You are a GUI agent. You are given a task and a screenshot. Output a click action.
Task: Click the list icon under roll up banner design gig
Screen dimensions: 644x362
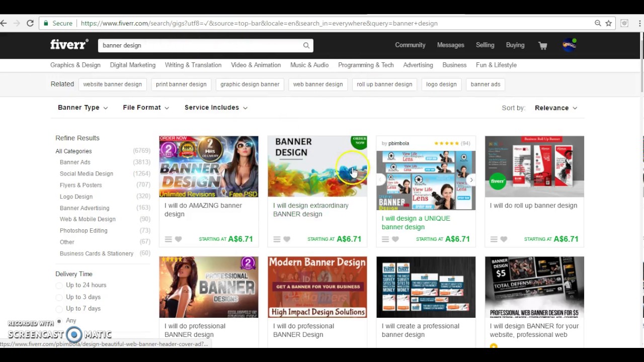coord(494,239)
